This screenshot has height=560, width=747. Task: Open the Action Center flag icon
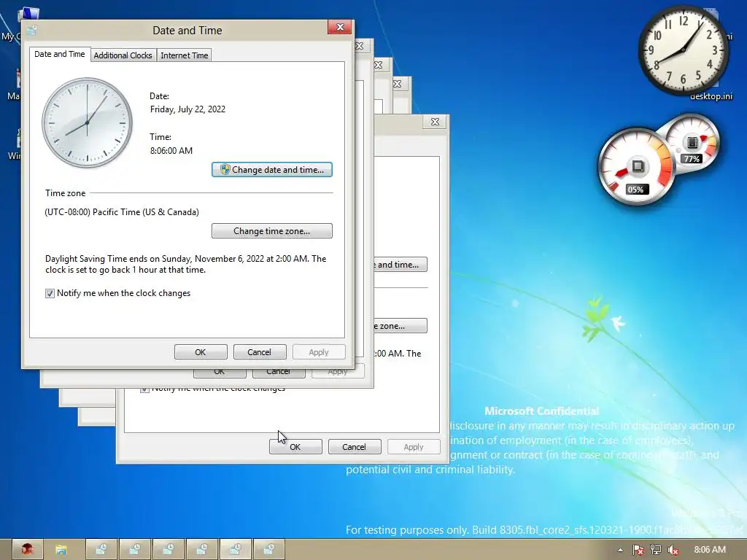pos(638,550)
